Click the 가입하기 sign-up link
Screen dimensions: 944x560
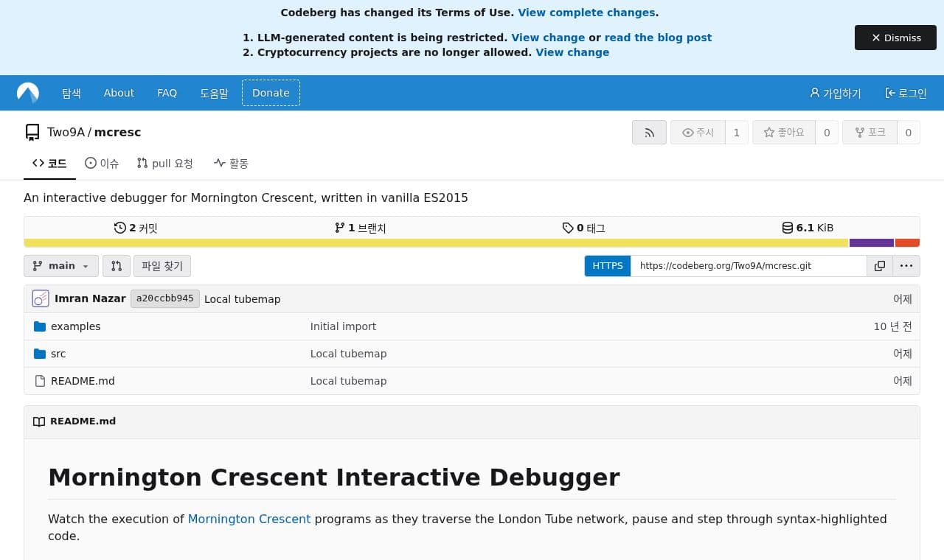coord(835,93)
